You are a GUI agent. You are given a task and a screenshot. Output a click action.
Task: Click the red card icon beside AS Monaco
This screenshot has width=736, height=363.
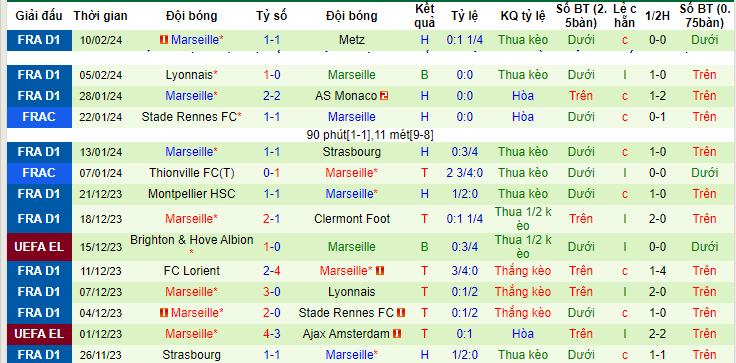[x=384, y=96]
